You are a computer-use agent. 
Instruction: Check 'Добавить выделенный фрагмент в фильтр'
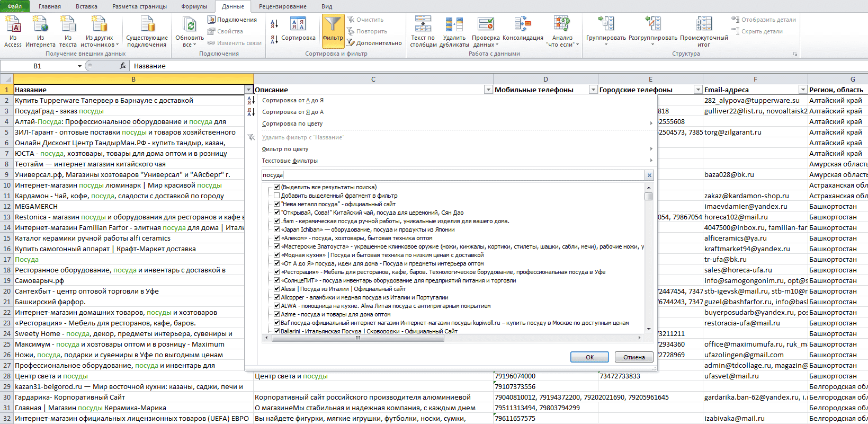point(276,196)
